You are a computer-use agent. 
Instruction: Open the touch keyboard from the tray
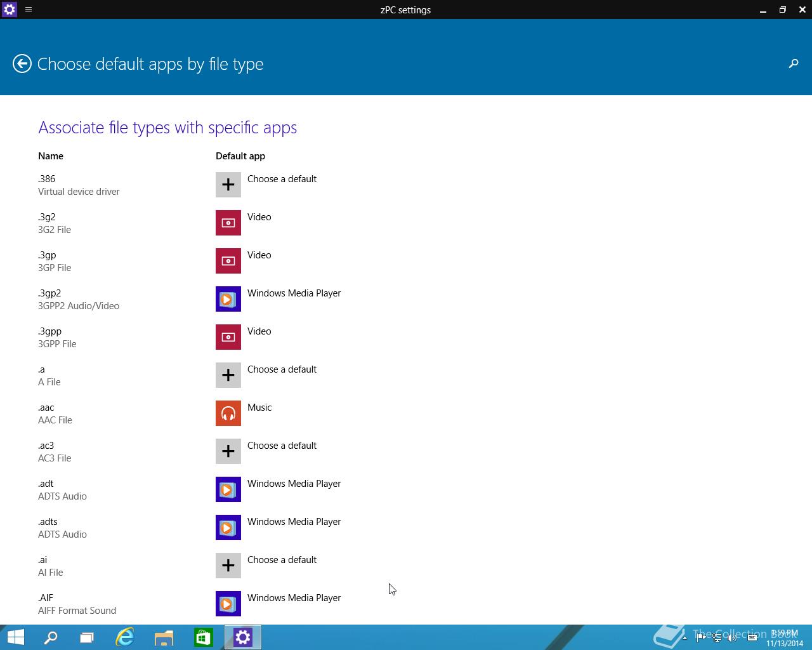752,638
